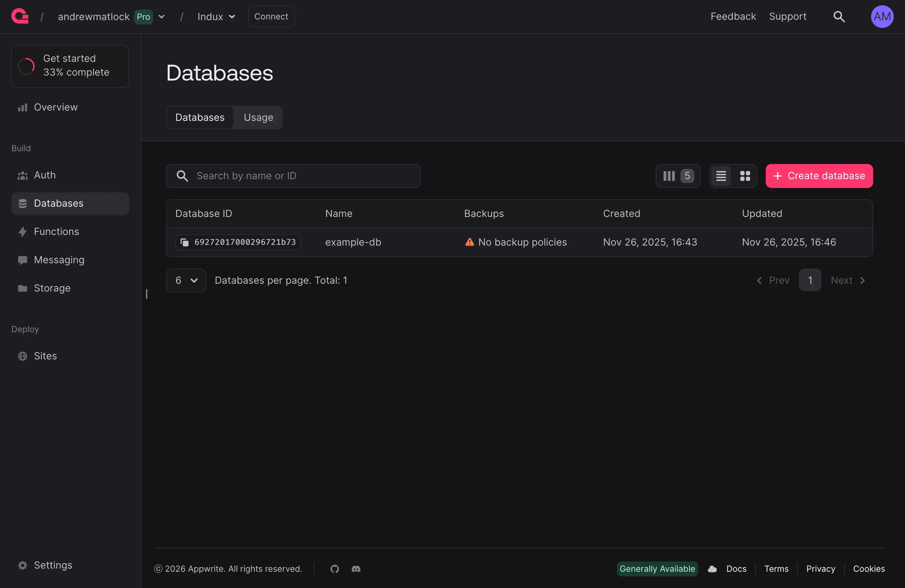Image resolution: width=905 pixels, height=588 pixels.
Task: Click the Created column header
Action: click(x=621, y=214)
